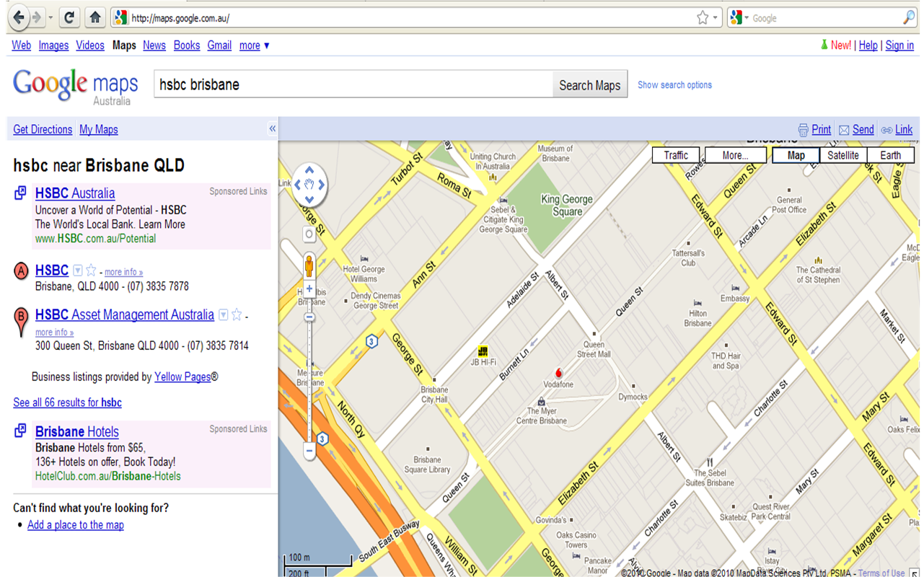Viewport: 924px width, 577px height.
Task: Switch to Satellite view
Action: pyautogui.click(x=843, y=155)
